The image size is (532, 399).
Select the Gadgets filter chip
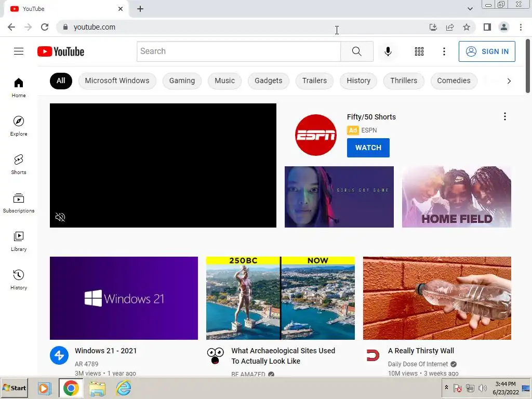click(x=269, y=81)
